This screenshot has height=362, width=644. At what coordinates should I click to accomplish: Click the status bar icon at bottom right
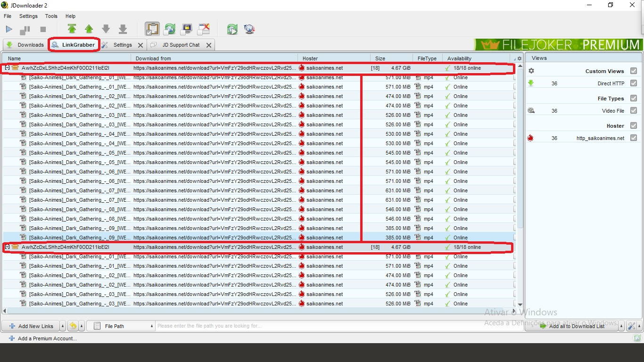(x=637, y=338)
